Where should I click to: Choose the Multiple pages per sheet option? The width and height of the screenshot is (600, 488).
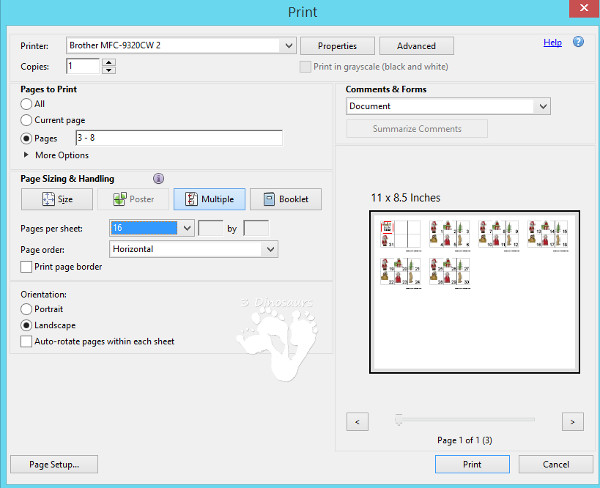pyautogui.click(x=209, y=199)
